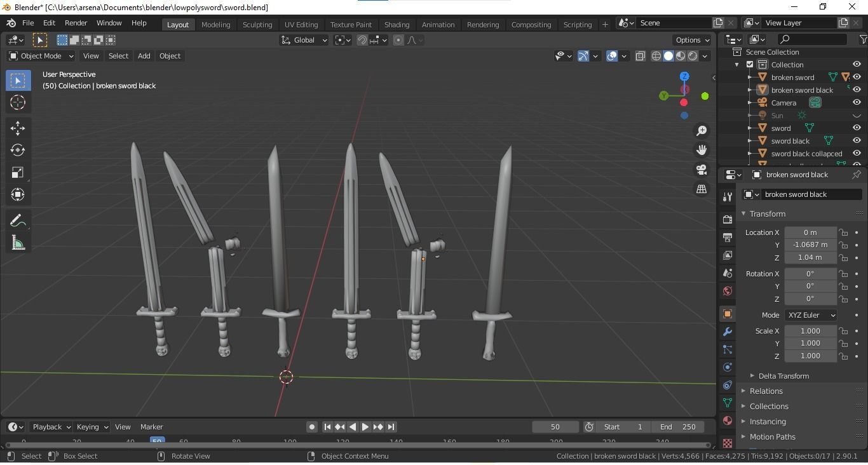Jump to the start frame
This screenshot has height=465, width=868.
point(327,427)
